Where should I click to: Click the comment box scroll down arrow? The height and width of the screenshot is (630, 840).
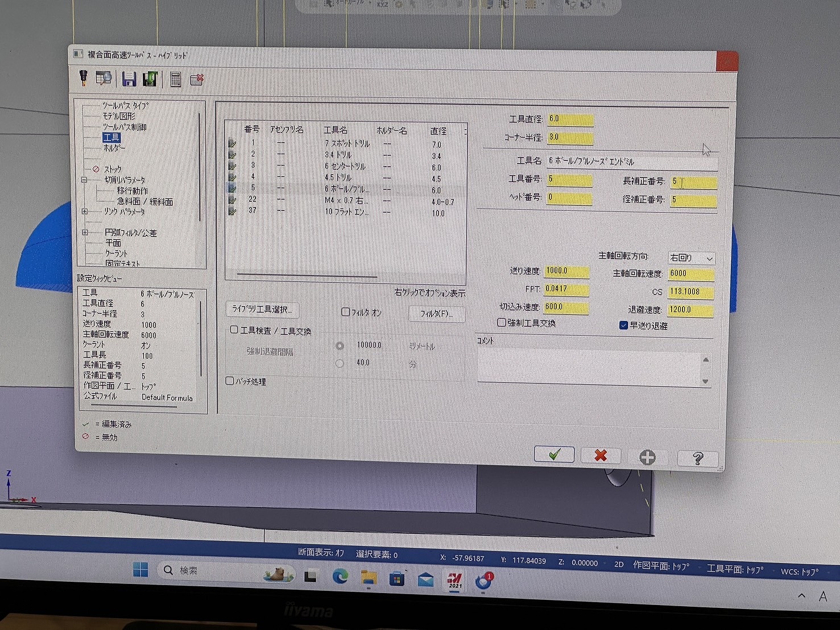coord(706,382)
